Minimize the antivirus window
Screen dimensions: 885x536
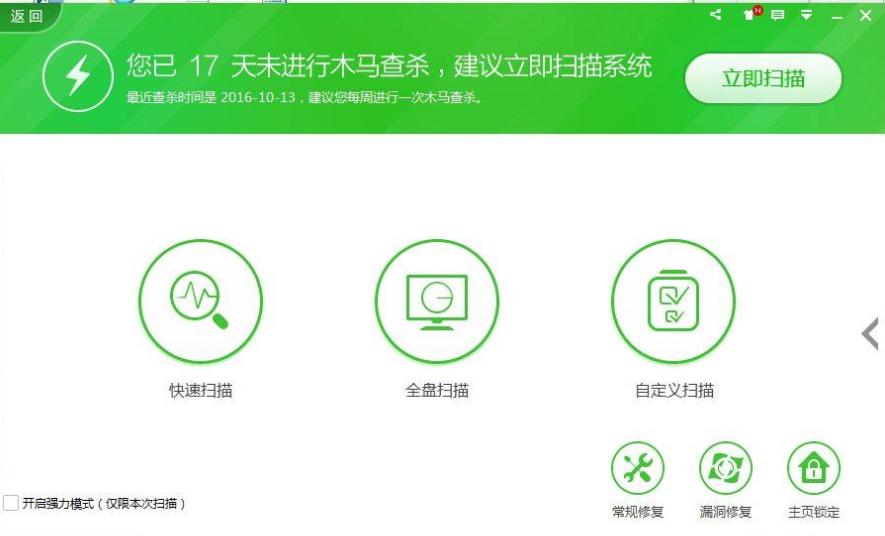837,15
